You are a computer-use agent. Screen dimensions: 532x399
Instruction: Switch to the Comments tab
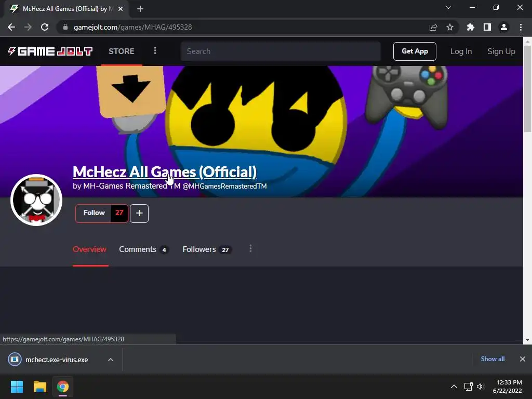click(144, 249)
